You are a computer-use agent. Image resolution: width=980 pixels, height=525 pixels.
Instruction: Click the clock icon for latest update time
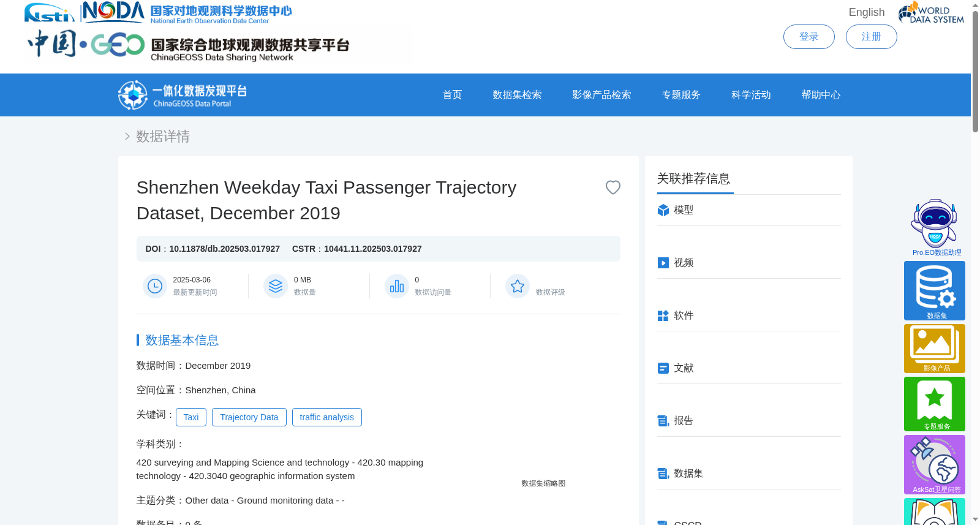(x=155, y=286)
